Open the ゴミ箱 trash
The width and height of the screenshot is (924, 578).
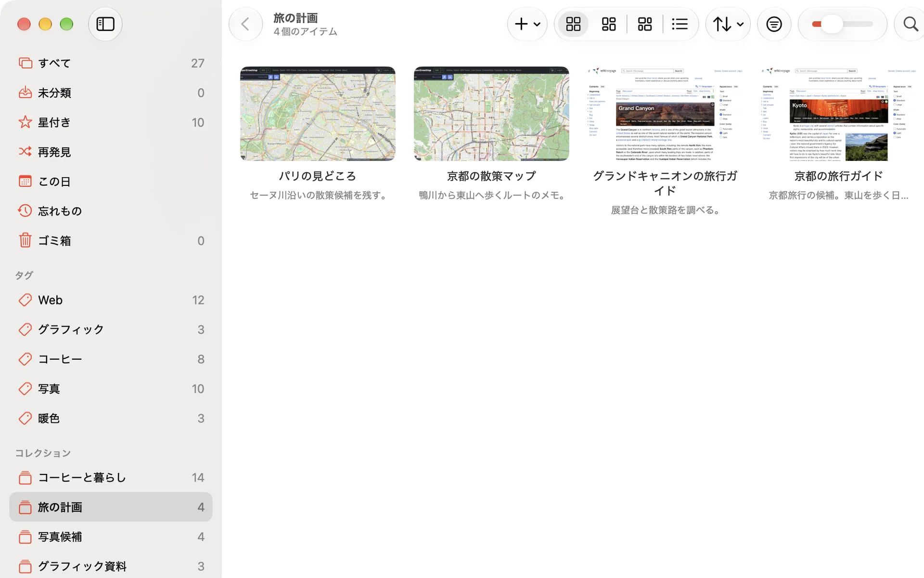111,240
